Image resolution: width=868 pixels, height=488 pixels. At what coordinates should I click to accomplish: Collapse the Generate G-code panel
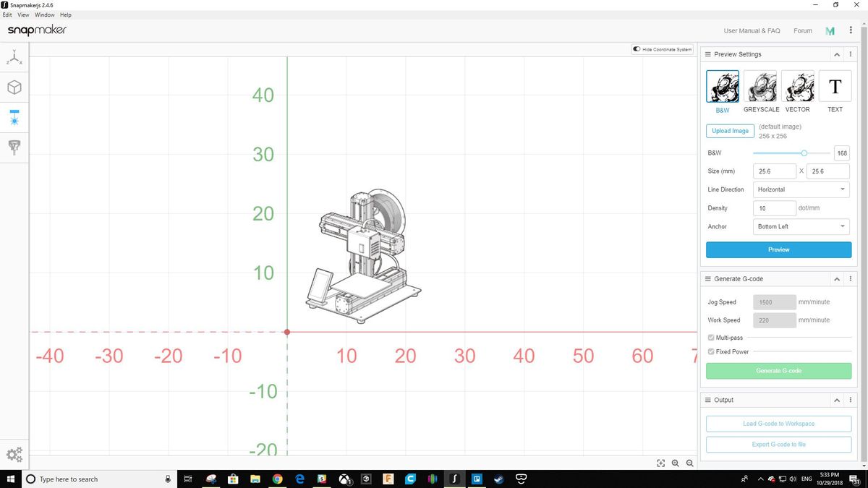tap(836, 279)
